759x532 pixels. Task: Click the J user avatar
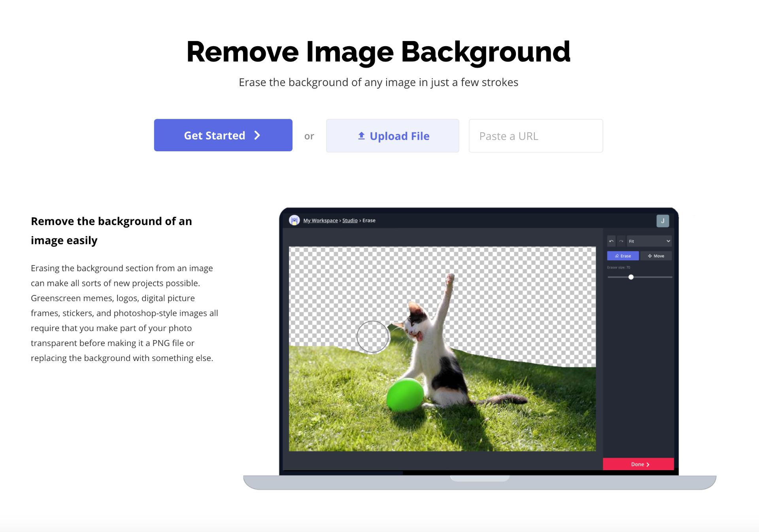click(x=663, y=221)
